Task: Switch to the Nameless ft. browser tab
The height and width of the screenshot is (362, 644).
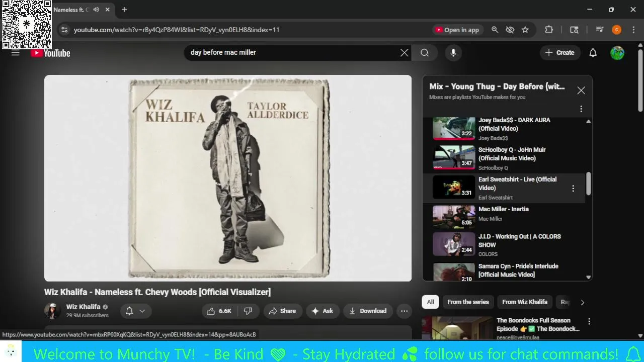Action: click(x=71, y=10)
